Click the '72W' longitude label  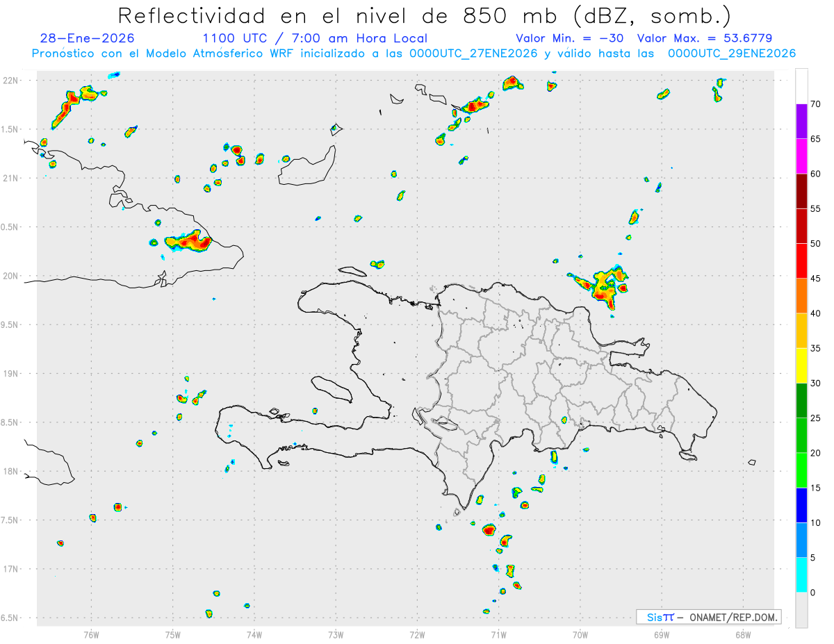click(417, 634)
